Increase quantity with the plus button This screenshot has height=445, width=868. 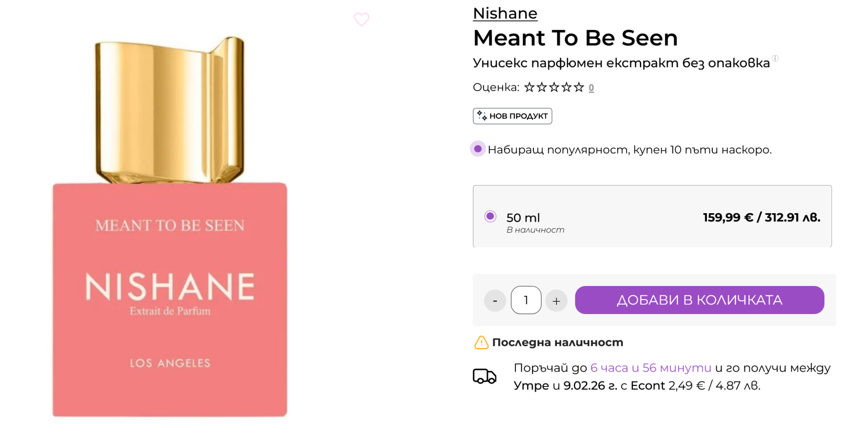pos(556,300)
